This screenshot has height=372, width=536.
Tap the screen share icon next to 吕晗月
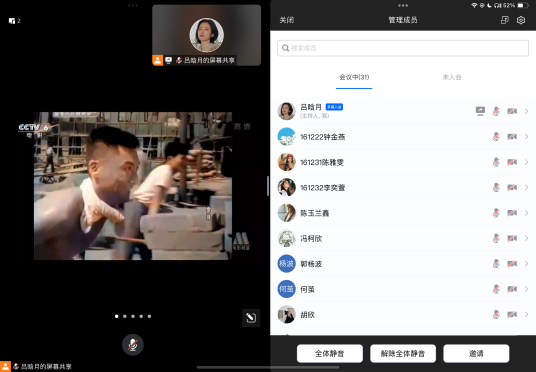480,111
